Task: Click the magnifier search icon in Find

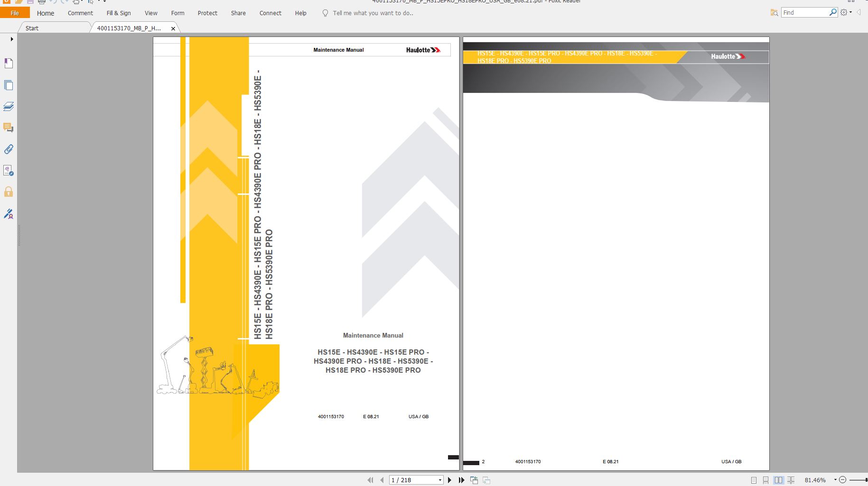Action: 833,12
